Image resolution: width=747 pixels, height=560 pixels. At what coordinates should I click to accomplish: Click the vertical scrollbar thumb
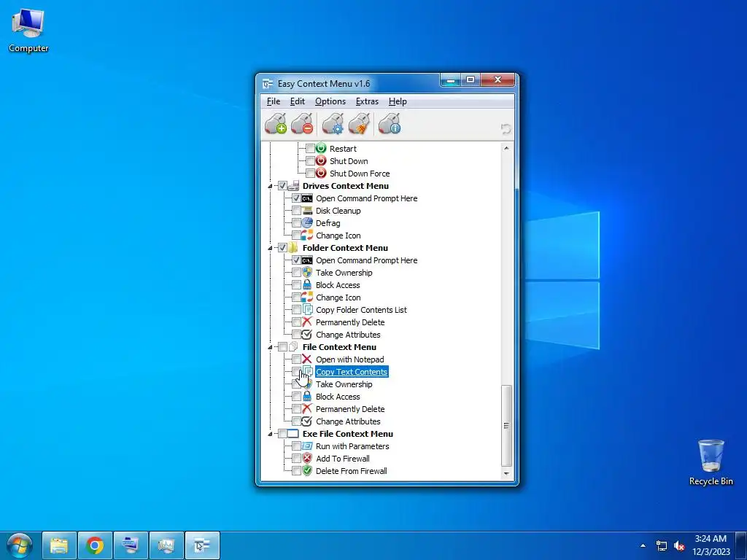(506, 425)
